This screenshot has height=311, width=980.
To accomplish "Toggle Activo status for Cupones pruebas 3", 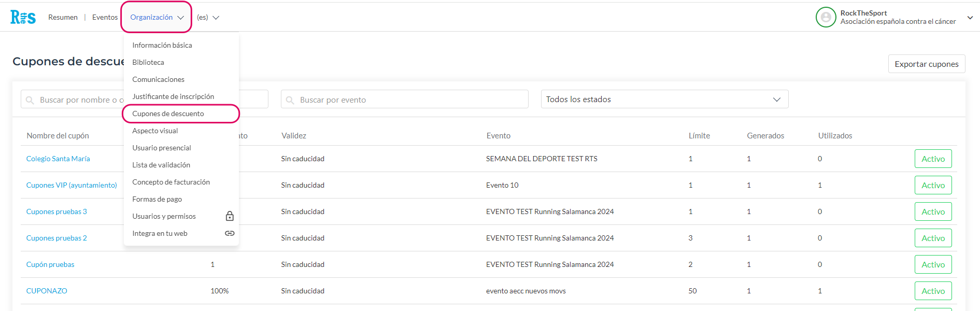I will click(x=933, y=211).
